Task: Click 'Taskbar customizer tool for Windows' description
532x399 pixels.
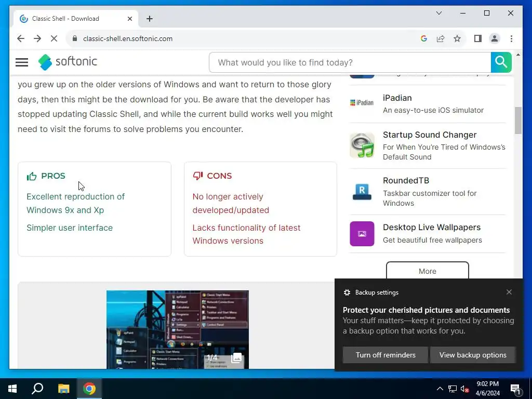Action: pos(430,198)
